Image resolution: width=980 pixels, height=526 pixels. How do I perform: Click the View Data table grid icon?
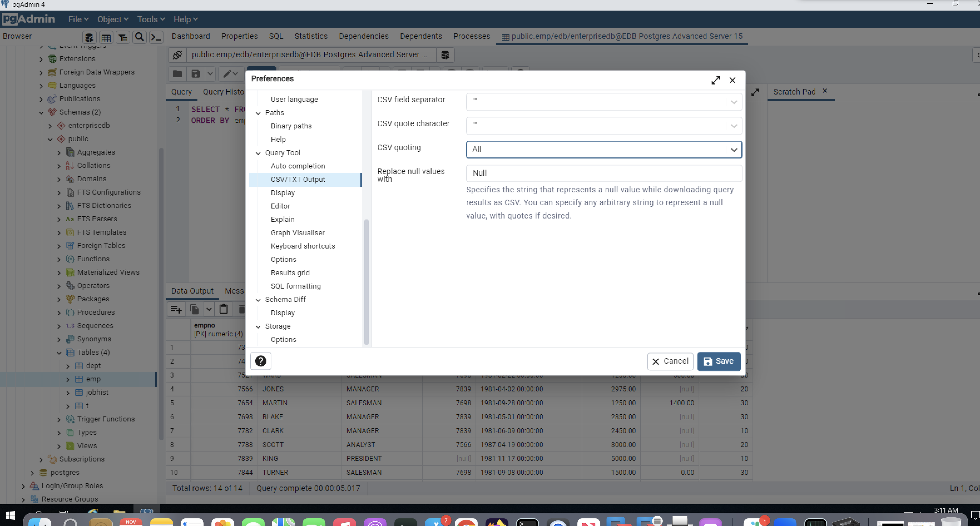pos(106,37)
